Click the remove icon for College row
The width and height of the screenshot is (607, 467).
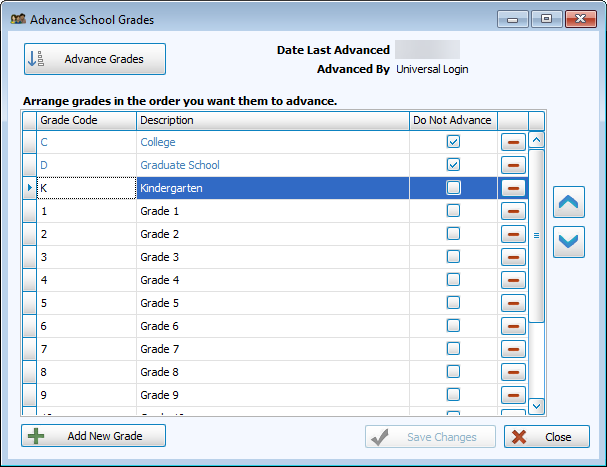tap(513, 142)
